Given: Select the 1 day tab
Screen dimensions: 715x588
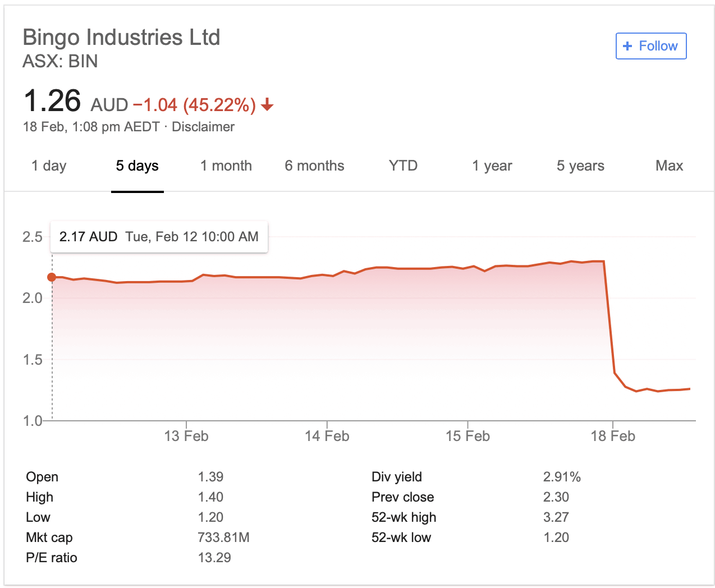Looking at the screenshot, I should pos(49,166).
